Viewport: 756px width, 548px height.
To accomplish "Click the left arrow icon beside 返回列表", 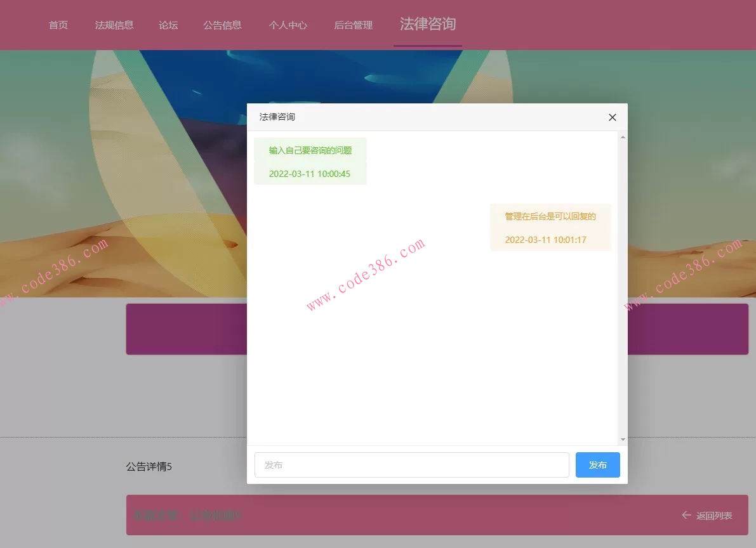I will pos(687,515).
